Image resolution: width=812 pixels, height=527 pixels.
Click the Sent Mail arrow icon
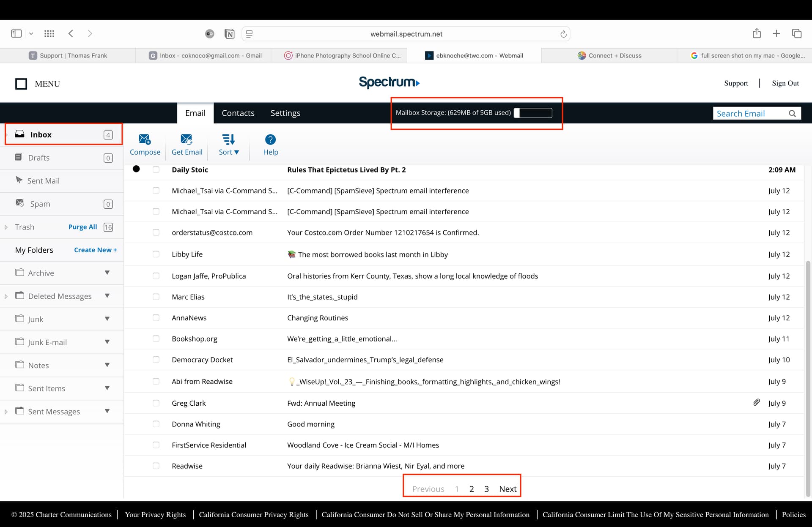[x=19, y=180]
